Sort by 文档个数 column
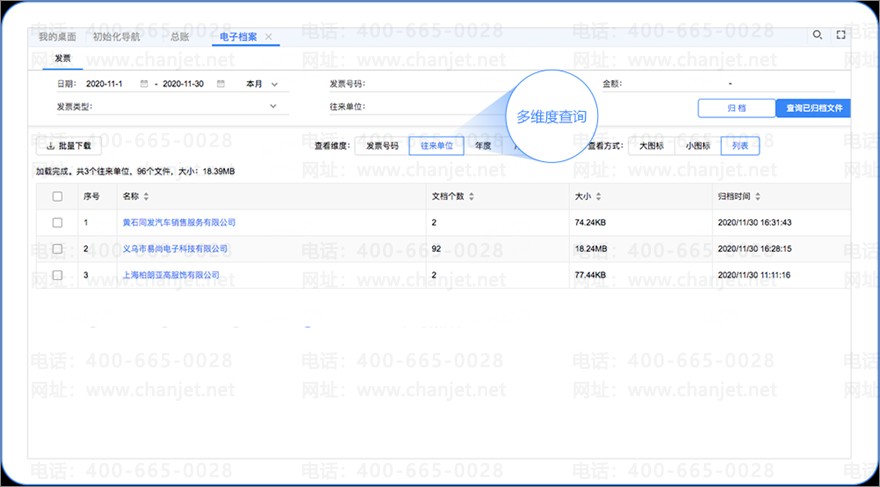The height and width of the screenshot is (487, 880). (471, 196)
